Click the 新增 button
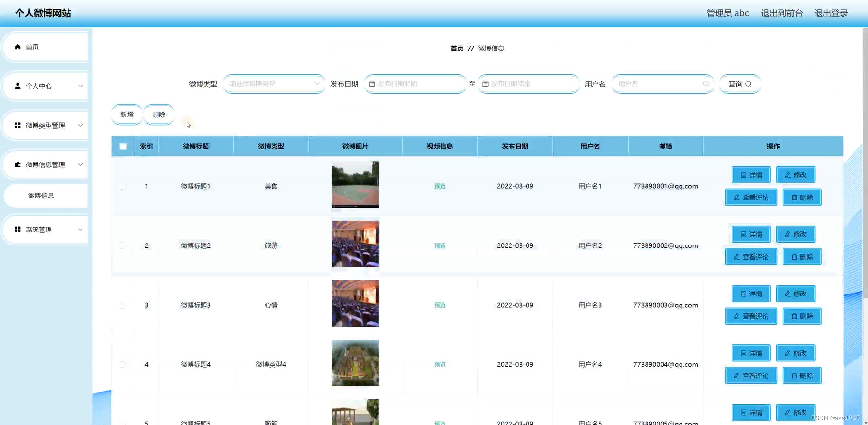 coord(127,114)
